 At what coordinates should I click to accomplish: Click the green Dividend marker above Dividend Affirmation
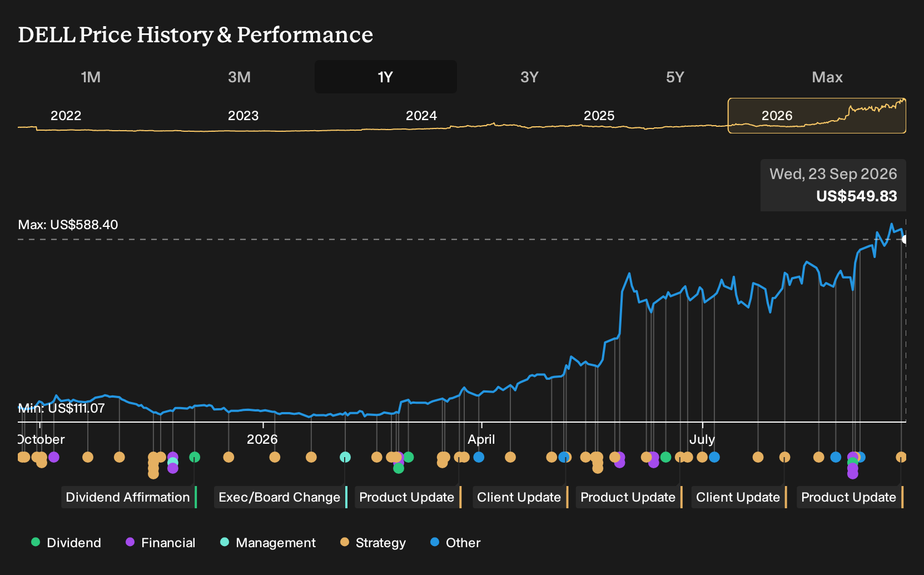[195, 457]
